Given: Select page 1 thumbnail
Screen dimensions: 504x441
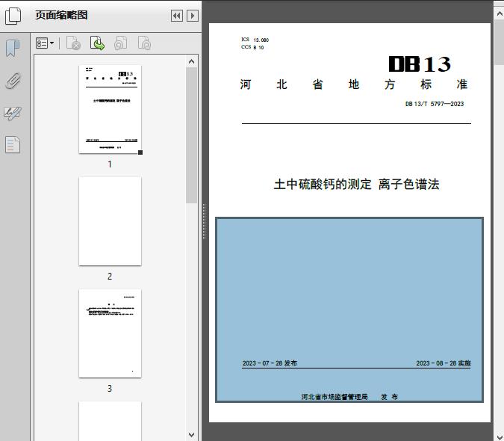Looking at the screenshot, I should pos(110,109).
